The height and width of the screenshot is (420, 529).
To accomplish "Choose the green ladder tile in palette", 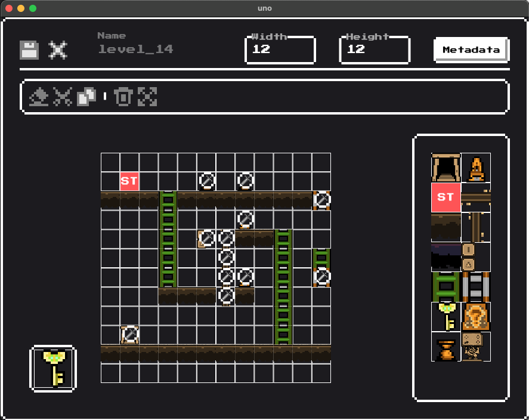I will tap(446, 287).
